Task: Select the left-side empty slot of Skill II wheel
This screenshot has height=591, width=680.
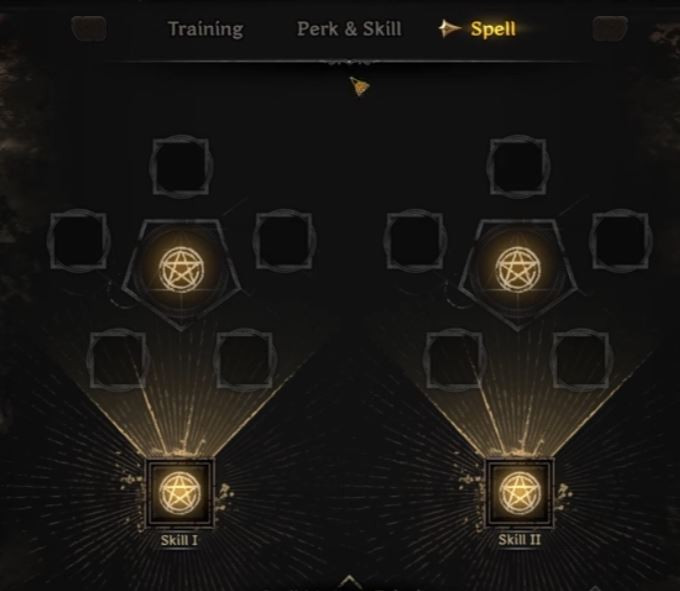Action: [x=415, y=241]
